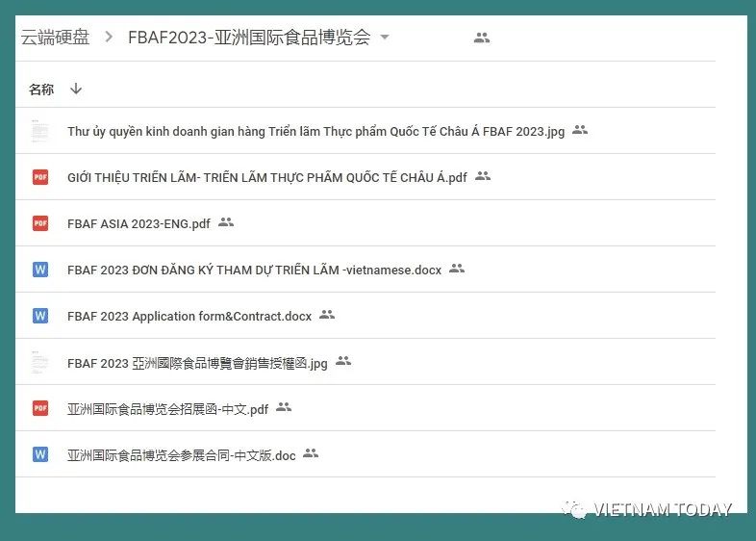756x541 pixels.
Task: Select FBAF 2023 Application form&Contract.docx
Action: tap(189, 316)
